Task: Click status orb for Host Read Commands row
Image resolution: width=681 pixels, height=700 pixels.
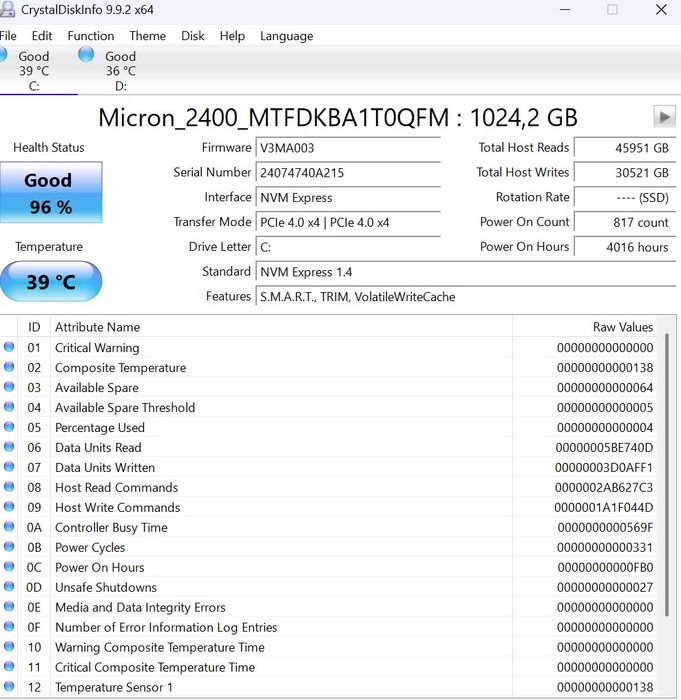Action: click(9, 487)
